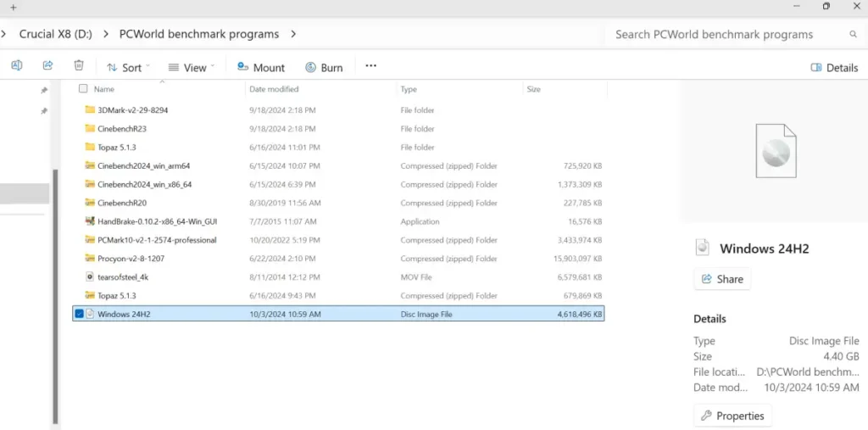Click the large disc image preview thumbnail

pyautogui.click(x=776, y=150)
